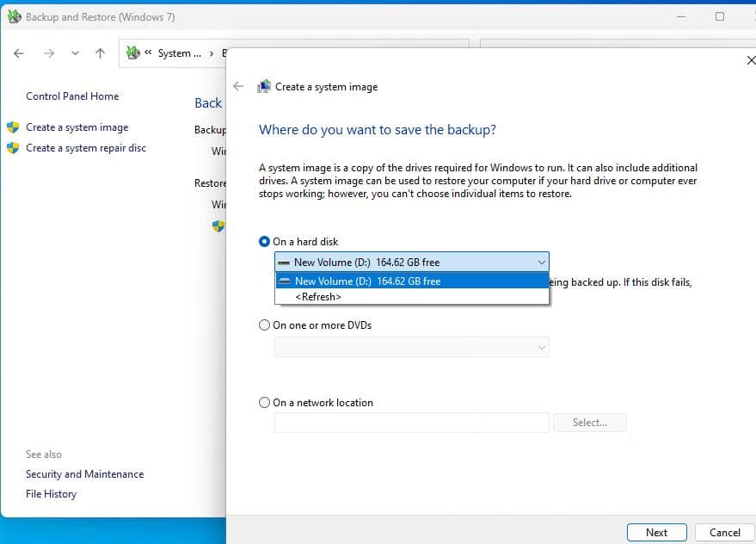This screenshot has height=544, width=756.
Task: Select On a network location option
Action: (265, 403)
